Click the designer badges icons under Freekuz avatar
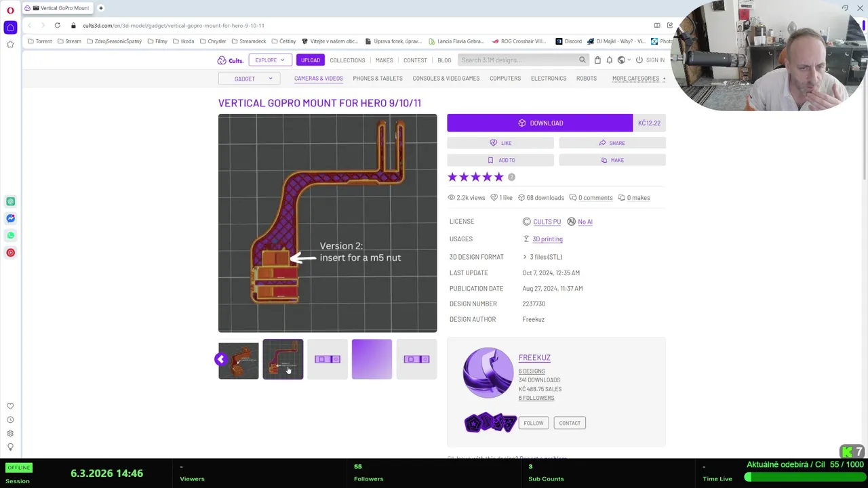 pos(490,423)
